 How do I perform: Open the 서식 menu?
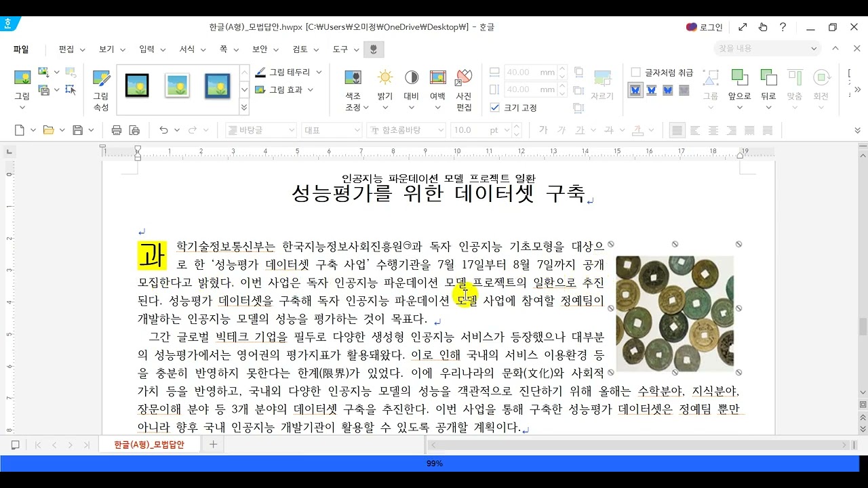[193, 49]
